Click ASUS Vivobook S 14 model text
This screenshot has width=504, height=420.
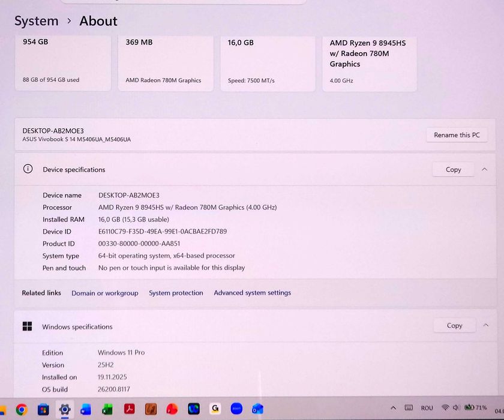pos(77,139)
